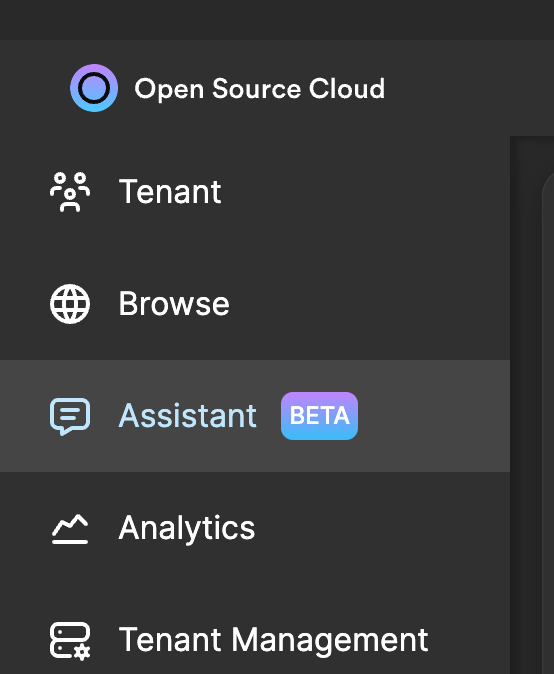Click the Browse globe icon

point(70,304)
